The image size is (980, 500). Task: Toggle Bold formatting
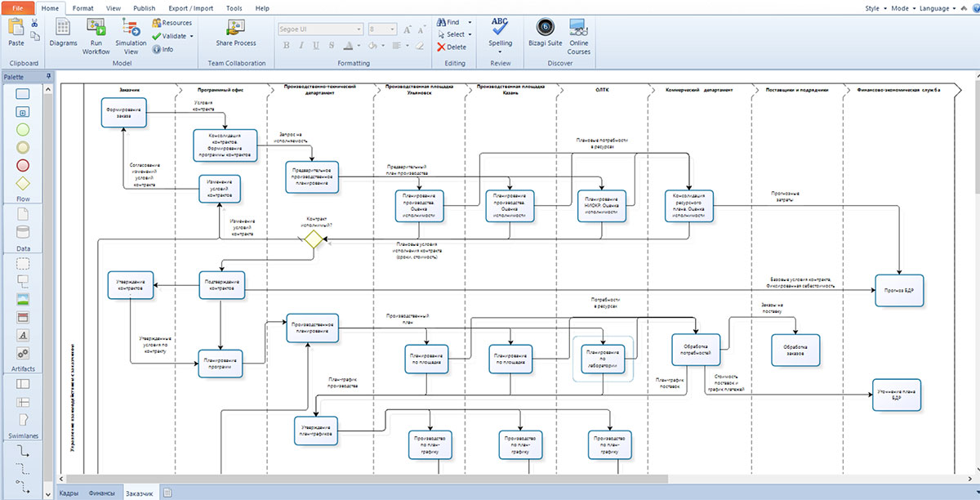point(287,46)
